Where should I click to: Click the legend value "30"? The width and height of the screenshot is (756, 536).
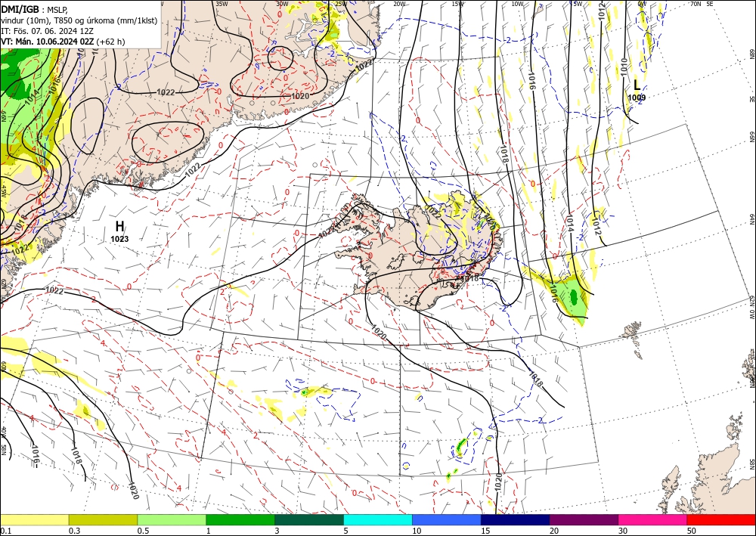click(623, 531)
